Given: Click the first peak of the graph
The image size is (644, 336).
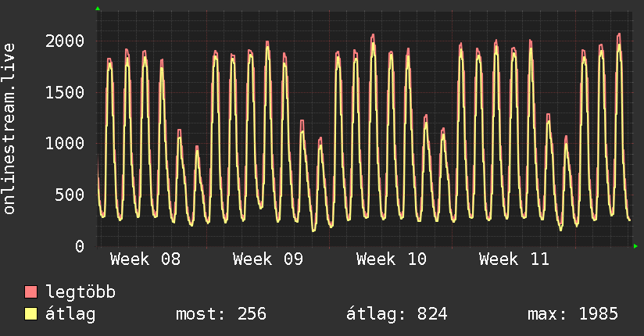Looking at the screenshot, I should point(109,60).
